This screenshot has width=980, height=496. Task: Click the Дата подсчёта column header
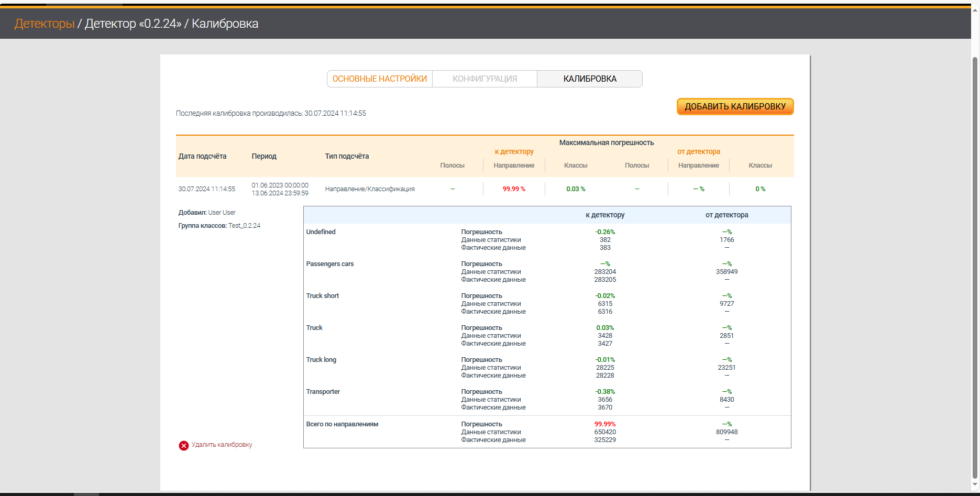(x=203, y=156)
